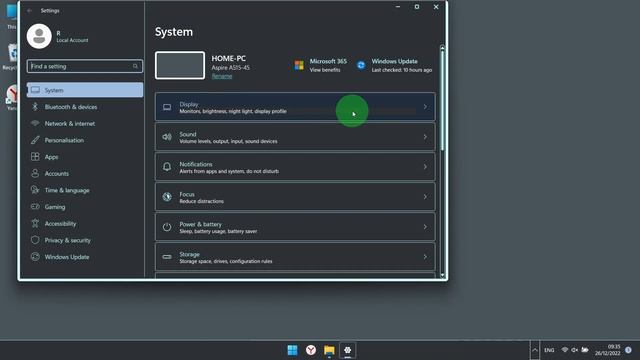
Task: Click the Microsoft 365 logo
Action: tap(299, 65)
